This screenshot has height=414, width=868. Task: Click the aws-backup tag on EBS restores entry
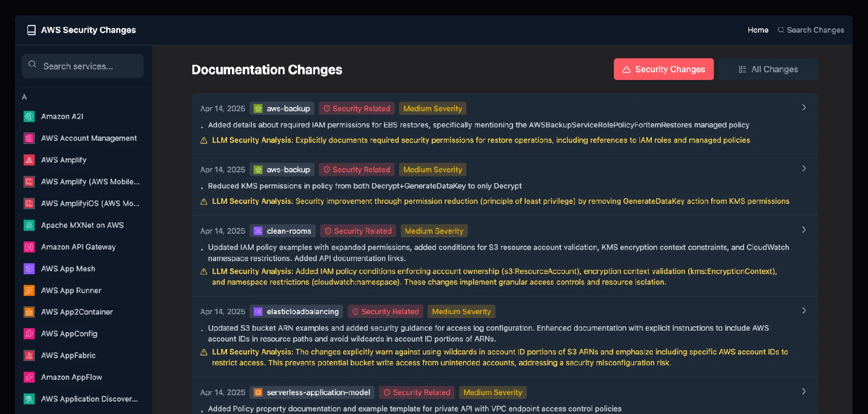[282, 108]
